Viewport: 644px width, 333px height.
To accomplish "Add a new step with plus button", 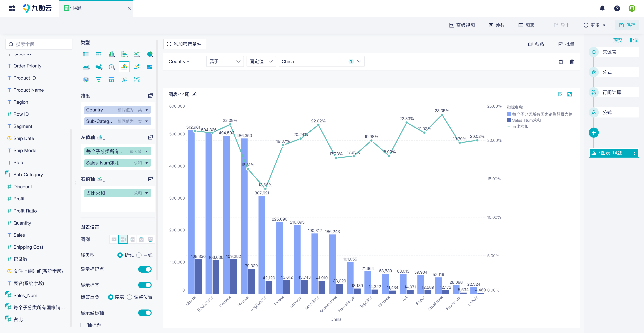I will click(x=594, y=133).
